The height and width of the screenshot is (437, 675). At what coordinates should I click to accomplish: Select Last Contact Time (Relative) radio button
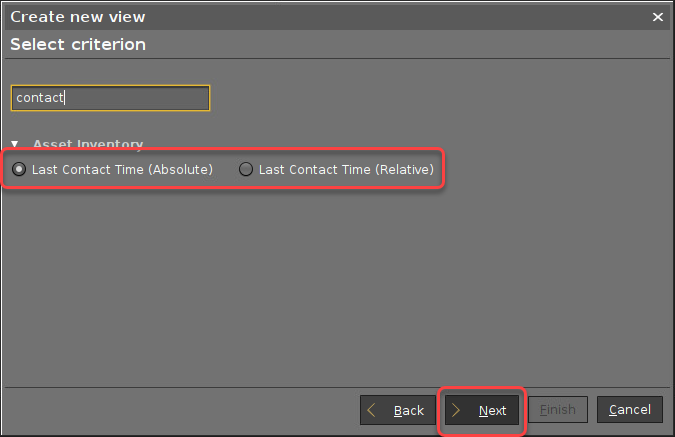[246, 170]
